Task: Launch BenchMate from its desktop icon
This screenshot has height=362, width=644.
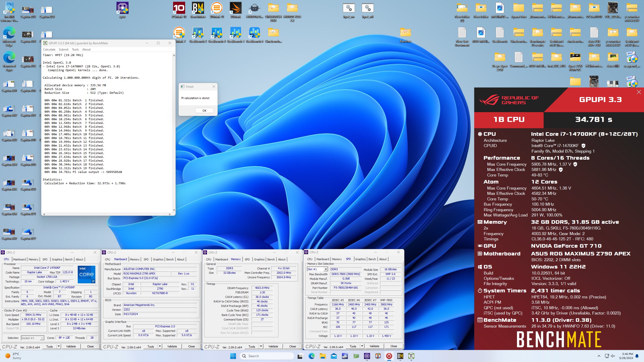Action: (198, 10)
